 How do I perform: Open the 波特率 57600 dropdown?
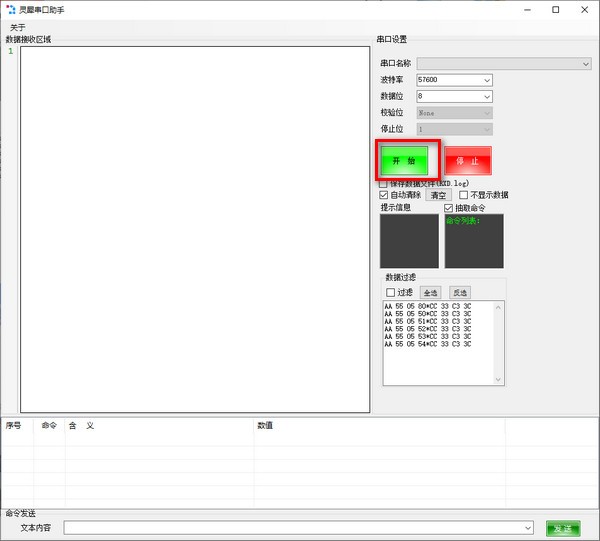tap(487, 80)
